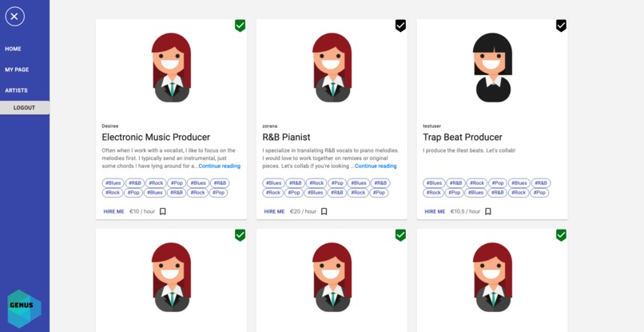This screenshot has width=644, height=332.
Task: Continue reading zorana's description
Action: [x=376, y=166]
